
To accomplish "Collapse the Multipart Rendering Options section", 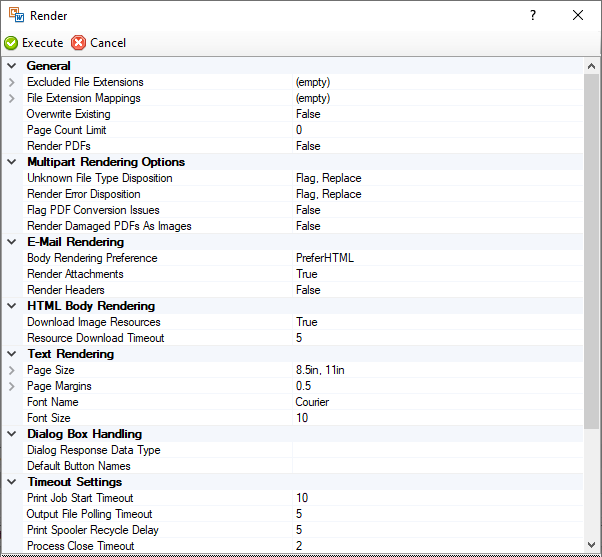I will tap(11, 162).
